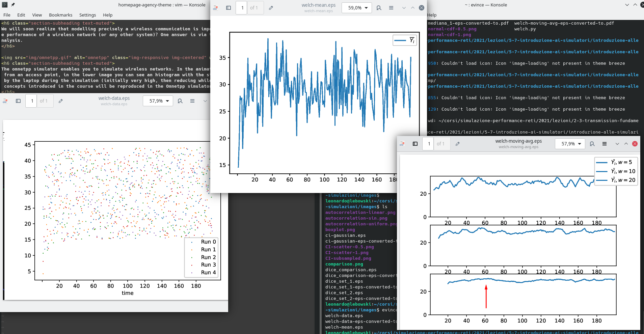
Task: Click annotate pencil in welch-moving-avg.eps toolbar
Action: [457, 144]
